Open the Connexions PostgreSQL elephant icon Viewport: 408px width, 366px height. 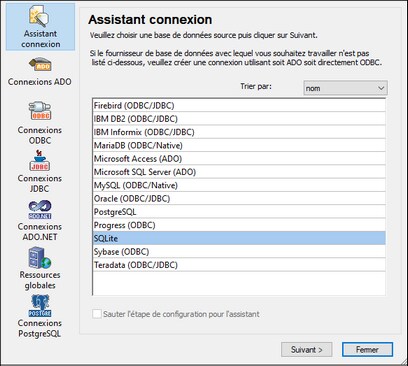point(40,306)
